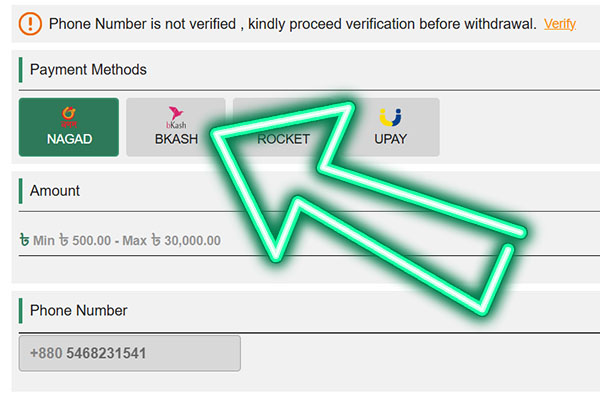600x400 pixels.
Task: Select the ROCKET payment method
Action: [x=284, y=139]
